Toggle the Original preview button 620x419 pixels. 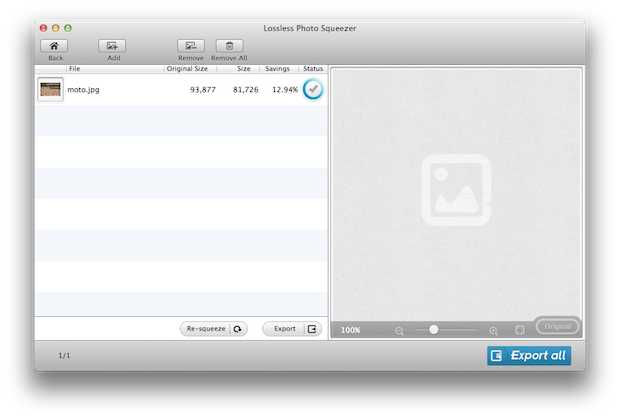[x=557, y=327]
